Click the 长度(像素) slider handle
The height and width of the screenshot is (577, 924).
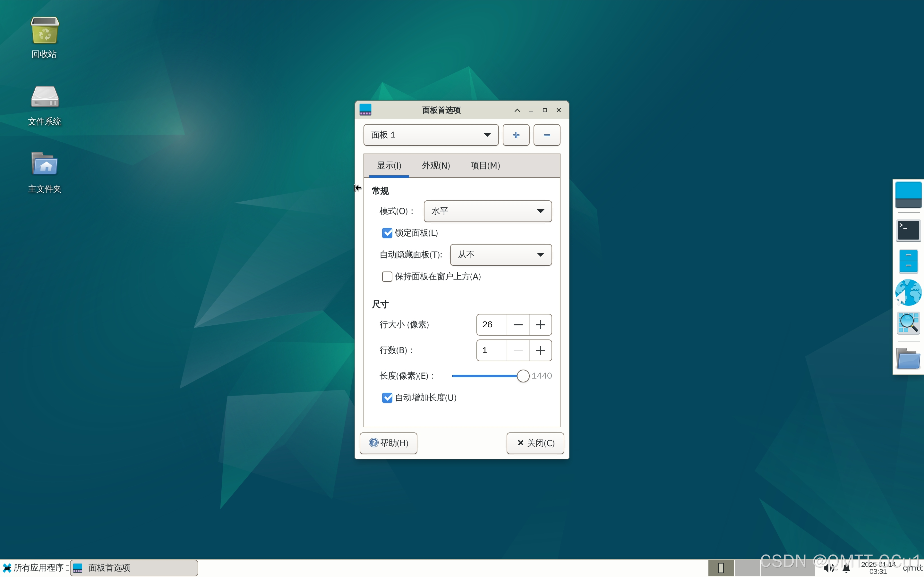[523, 376]
